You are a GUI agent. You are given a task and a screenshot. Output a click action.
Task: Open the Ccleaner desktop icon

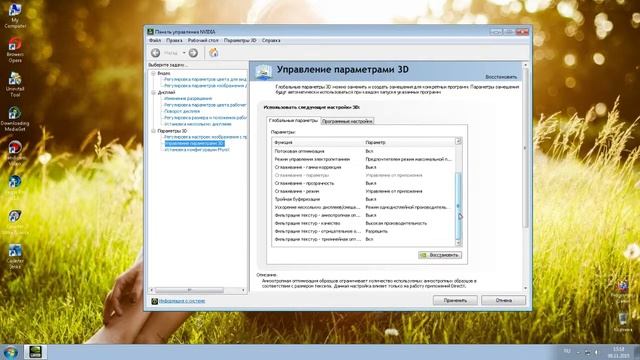15,256
